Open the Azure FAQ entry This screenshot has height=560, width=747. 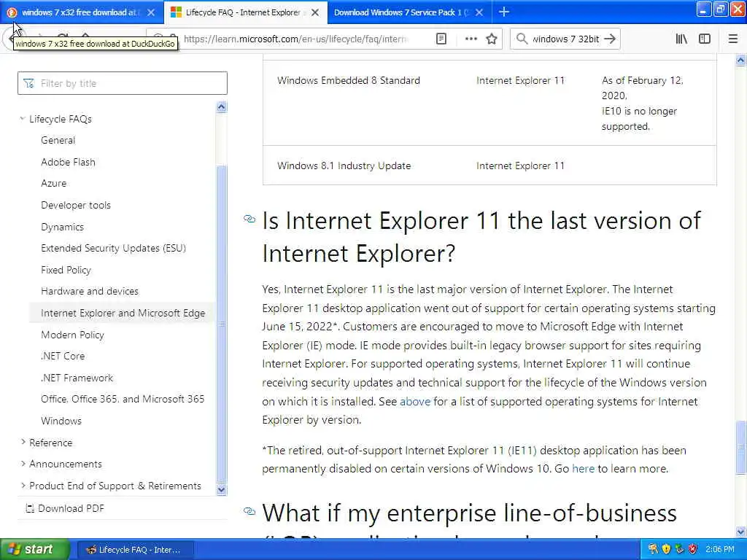click(54, 183)
